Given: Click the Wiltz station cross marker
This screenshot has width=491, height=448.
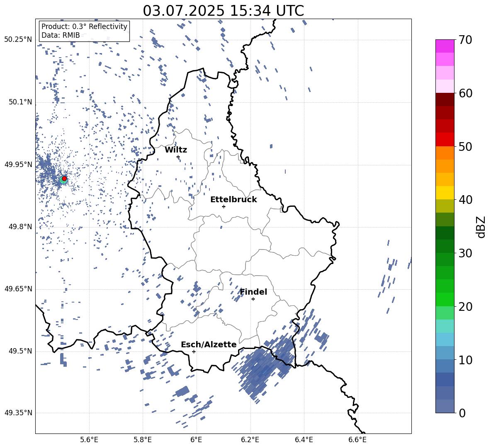Looking at the screenshot, I should pyautogui.click(x=178, y=157).
